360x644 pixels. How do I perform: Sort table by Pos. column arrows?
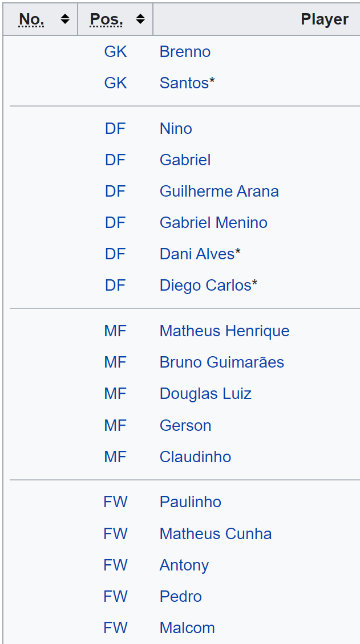[140, 19]
